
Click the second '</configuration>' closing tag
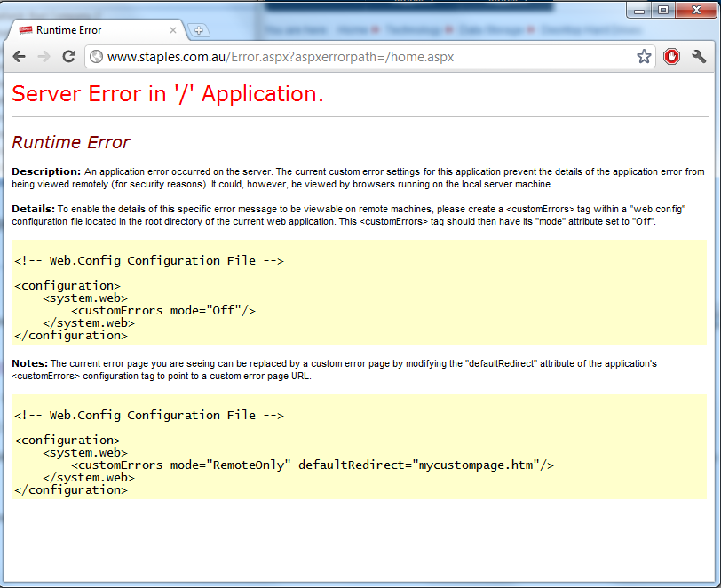71,490
